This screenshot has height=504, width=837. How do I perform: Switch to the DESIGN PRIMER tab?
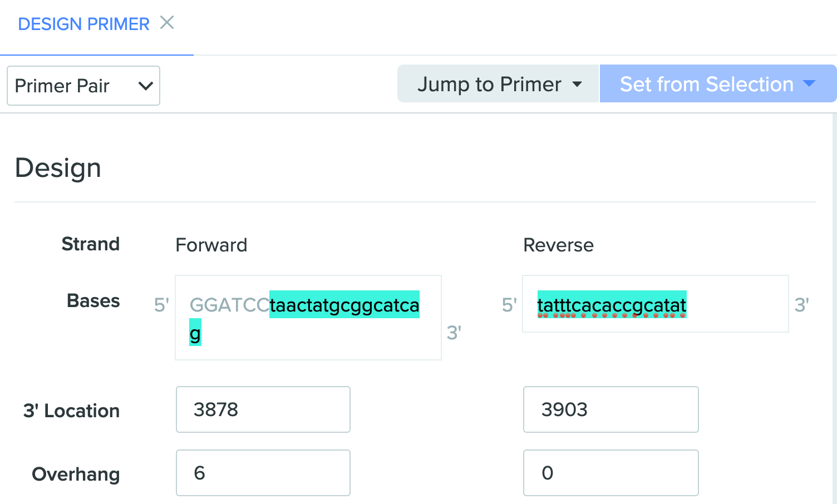pyautogui.click(x=83, y=24)
